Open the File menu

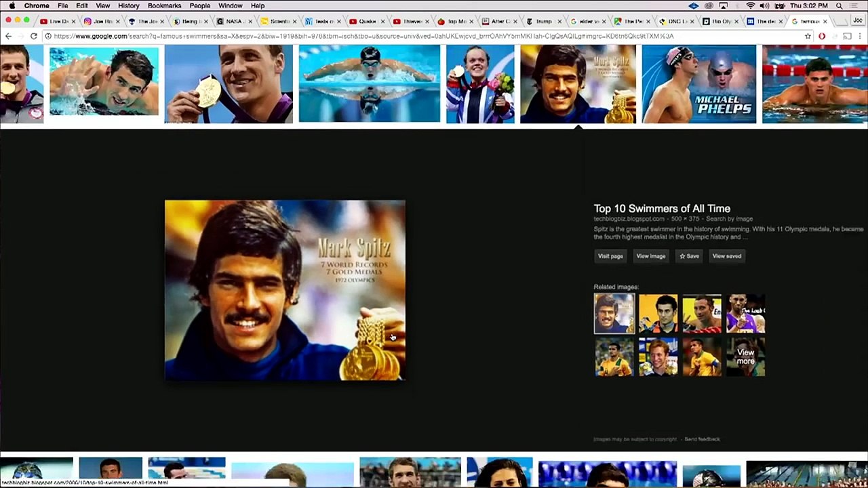pos(62,5)
